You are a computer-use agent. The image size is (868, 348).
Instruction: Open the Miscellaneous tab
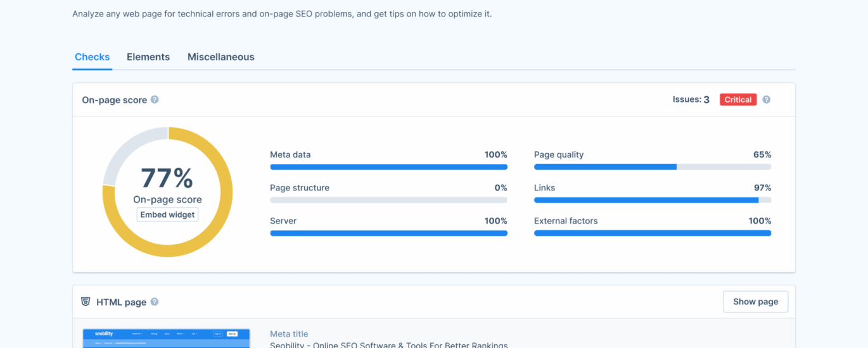pyautogui.click(x=221, y=57)
